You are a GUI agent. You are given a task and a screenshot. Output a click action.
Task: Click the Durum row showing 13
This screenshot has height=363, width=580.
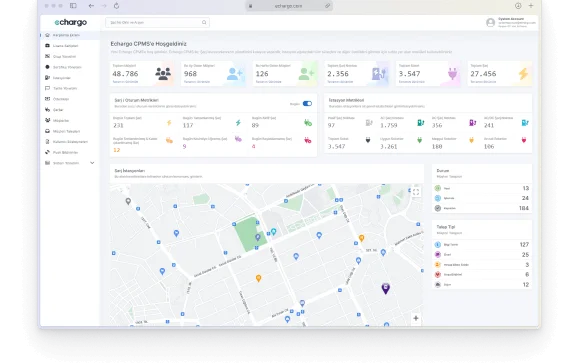(x=482, y=188)
